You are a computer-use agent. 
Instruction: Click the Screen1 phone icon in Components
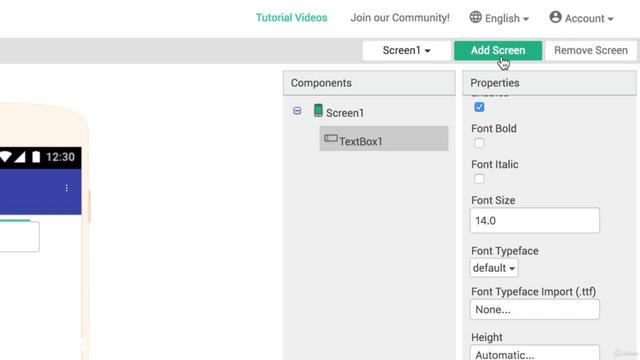coord(318,111)
